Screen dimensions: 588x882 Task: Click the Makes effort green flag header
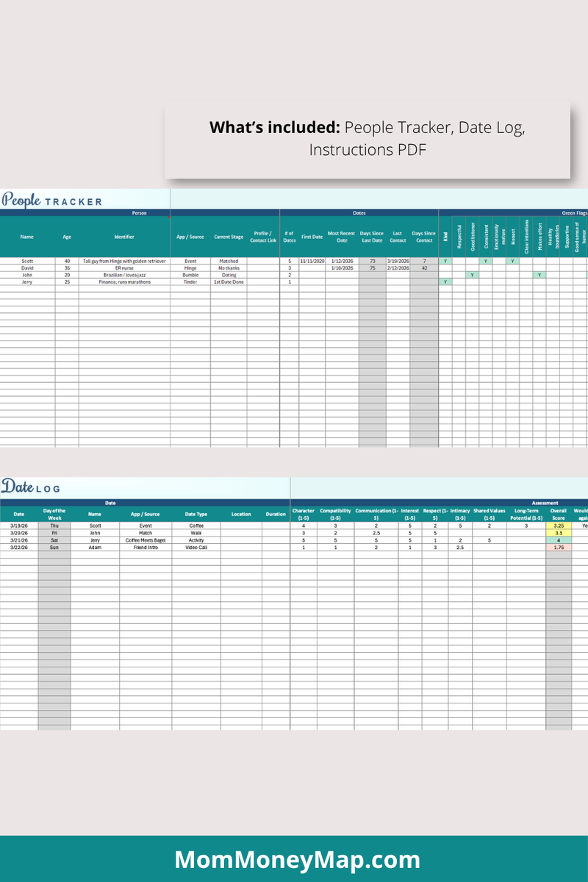539,237
